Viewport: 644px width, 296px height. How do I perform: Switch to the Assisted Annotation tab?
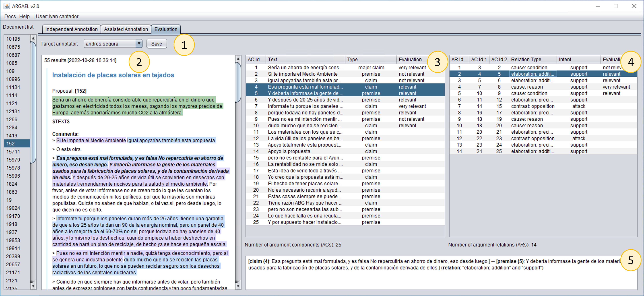coord(126,29)
